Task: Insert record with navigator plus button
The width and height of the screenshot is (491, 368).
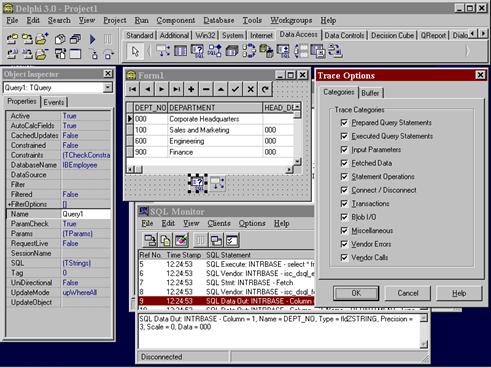Action: (x=191, y=89)
